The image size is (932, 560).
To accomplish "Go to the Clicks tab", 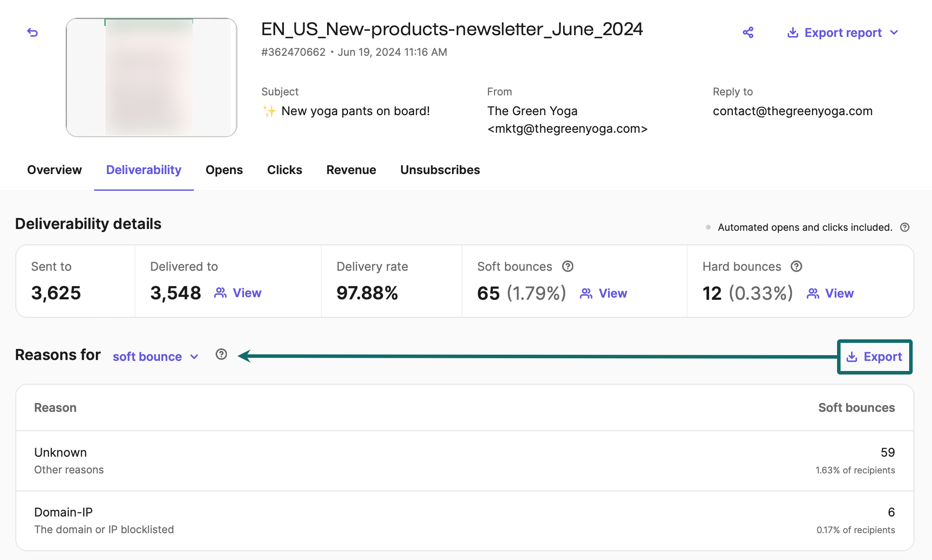I will pos(284,170).
